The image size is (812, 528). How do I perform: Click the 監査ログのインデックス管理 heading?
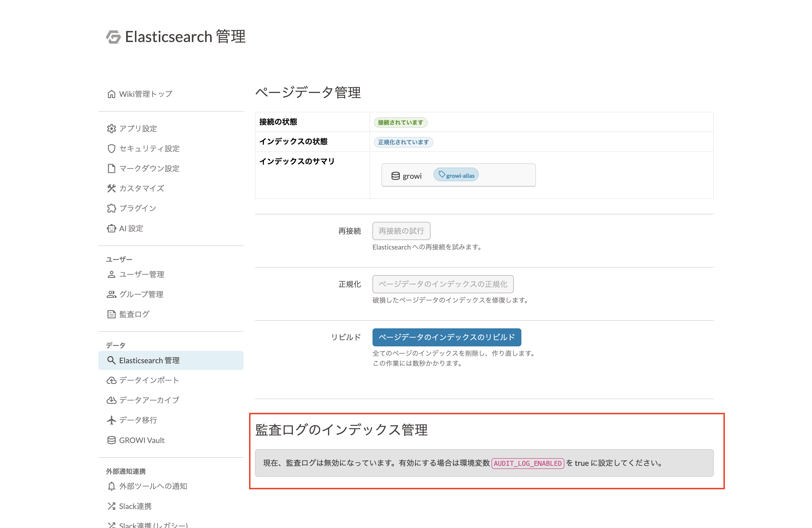341,430
